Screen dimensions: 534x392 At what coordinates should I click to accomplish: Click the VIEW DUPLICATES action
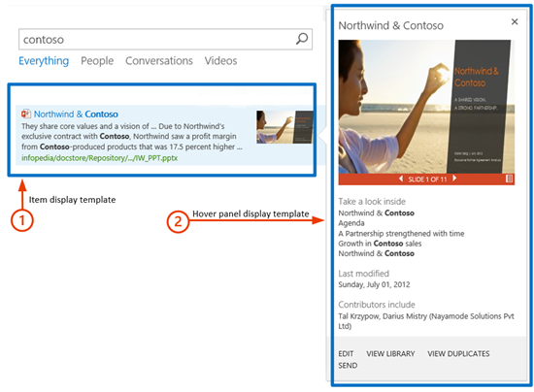(x=458, y=354)
